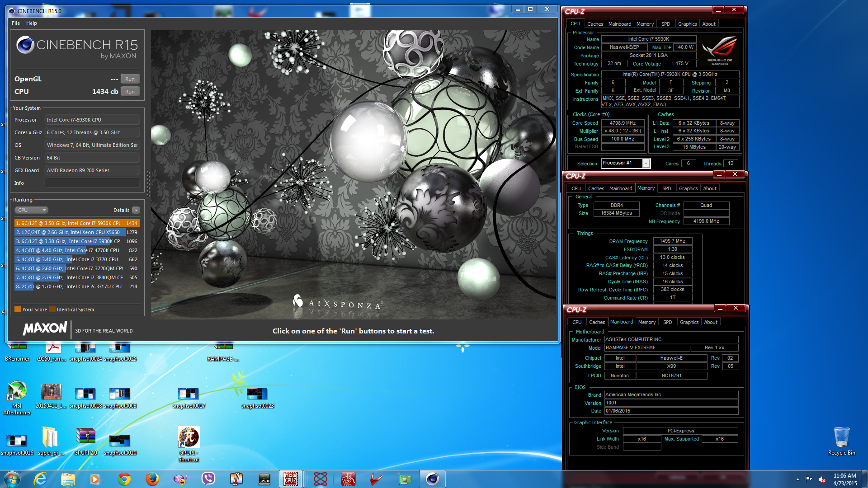The width and height of the screenshot is (868, 488).
Task: Open Viber from taskbar
Action: pyautogui.click(x=208, y=479)
